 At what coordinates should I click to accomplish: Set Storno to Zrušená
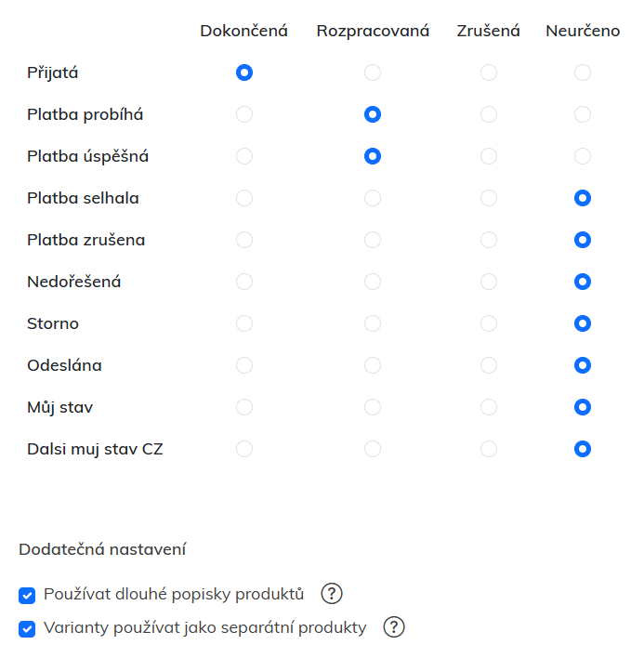(489, 323)
